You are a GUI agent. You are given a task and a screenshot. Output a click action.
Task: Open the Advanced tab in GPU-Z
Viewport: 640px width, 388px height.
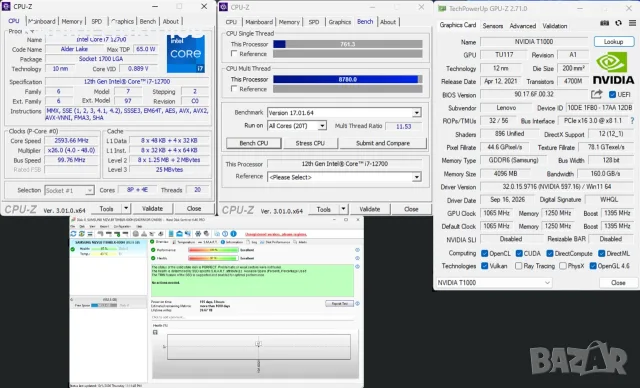522,26
